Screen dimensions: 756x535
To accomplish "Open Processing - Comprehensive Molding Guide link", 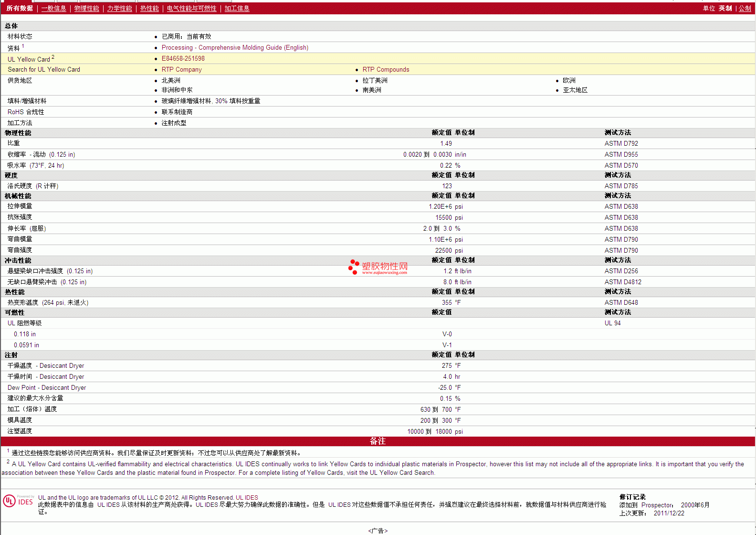I will click(235, 48).
